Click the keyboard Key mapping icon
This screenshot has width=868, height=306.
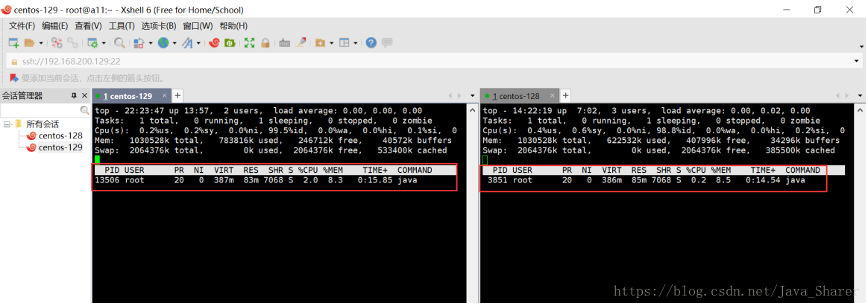coord(285,43)
